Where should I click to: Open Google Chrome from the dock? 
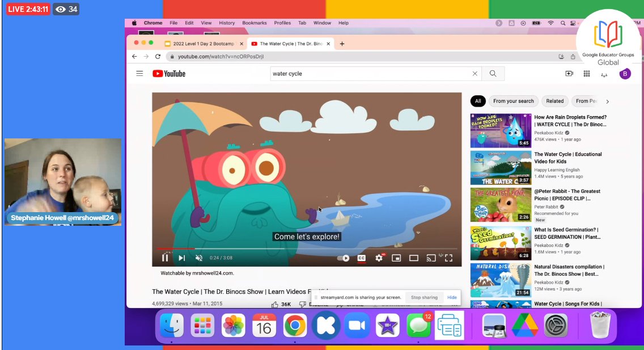(x=295, y=326)
